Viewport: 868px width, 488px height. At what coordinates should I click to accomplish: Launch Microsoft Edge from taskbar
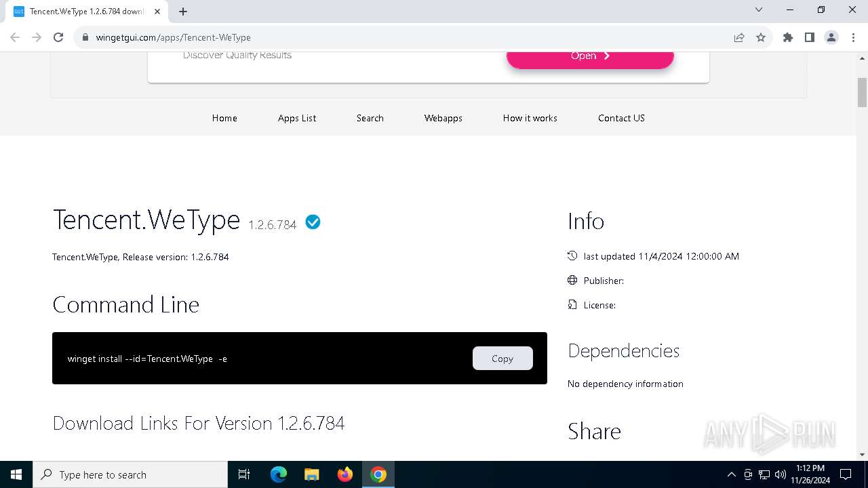pos(279,474)
